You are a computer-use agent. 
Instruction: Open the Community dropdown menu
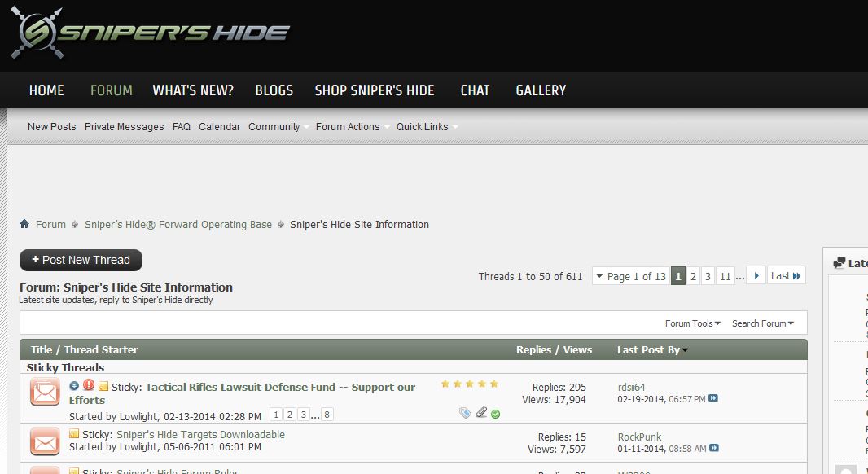pos(278,127)
